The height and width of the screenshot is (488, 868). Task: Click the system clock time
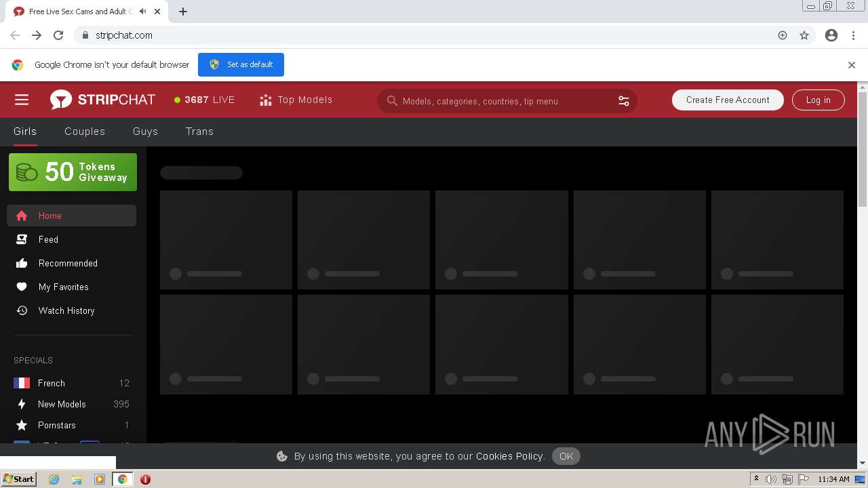[833, 479]
